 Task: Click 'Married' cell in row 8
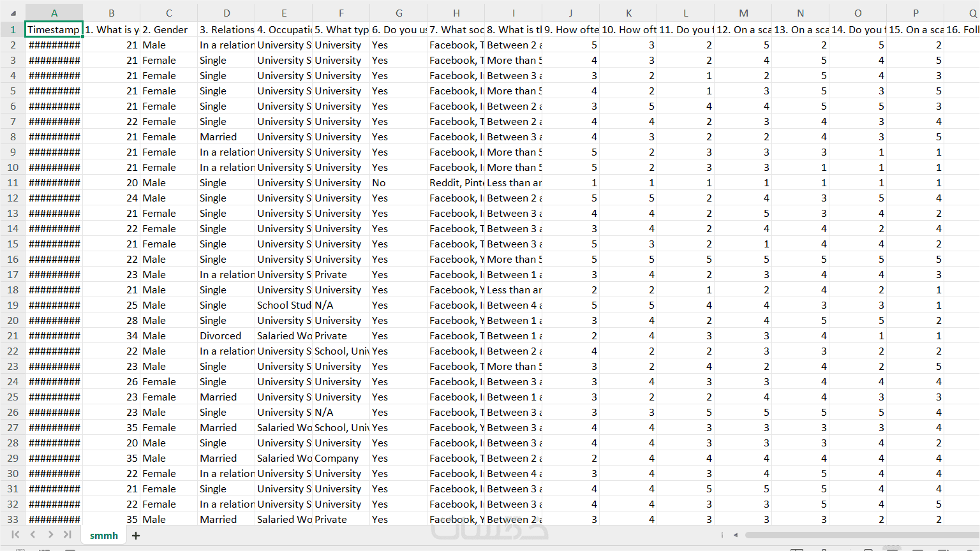[x=226, y=136]
